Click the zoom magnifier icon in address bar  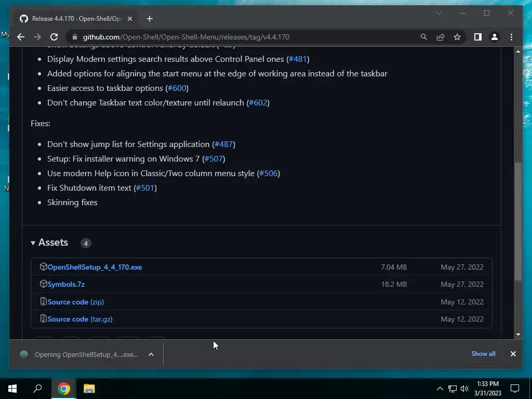[424, 37]
